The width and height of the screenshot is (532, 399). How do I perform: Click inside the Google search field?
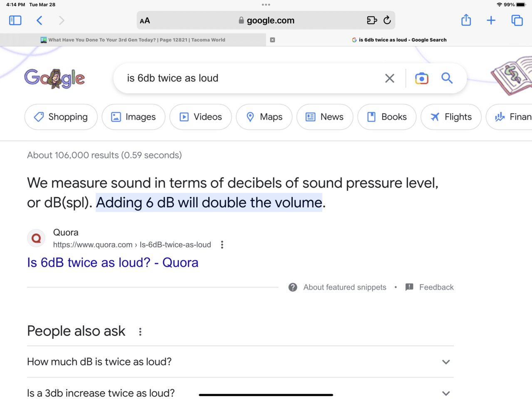(250, 78)
